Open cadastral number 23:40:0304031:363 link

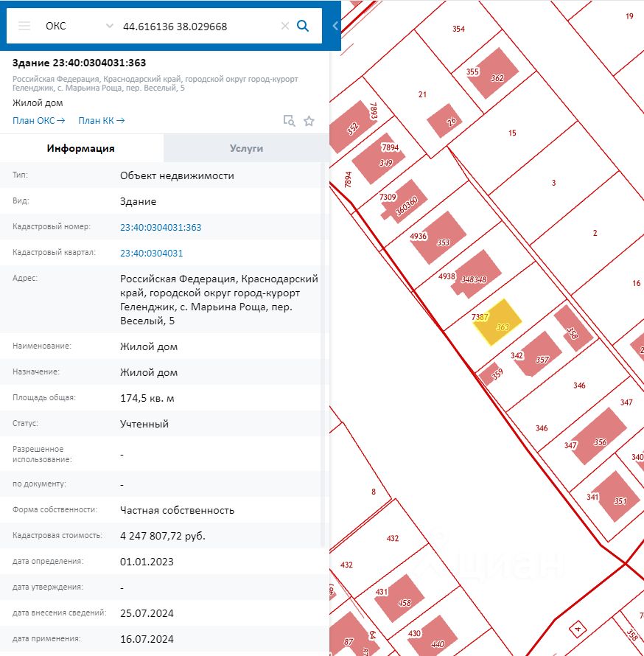pyautogui.click(x=161, y=227)
